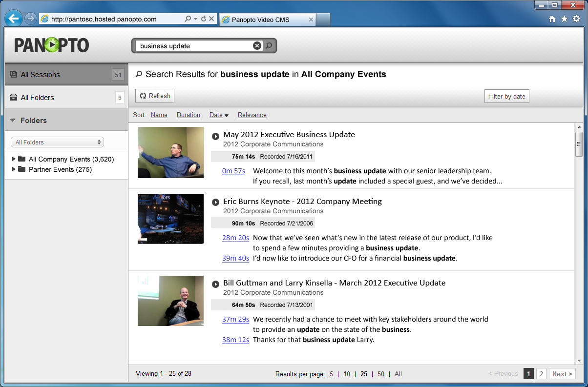Select All Sessions in sidebar
This screenshot has width=588, height=387.
point(41,75)
